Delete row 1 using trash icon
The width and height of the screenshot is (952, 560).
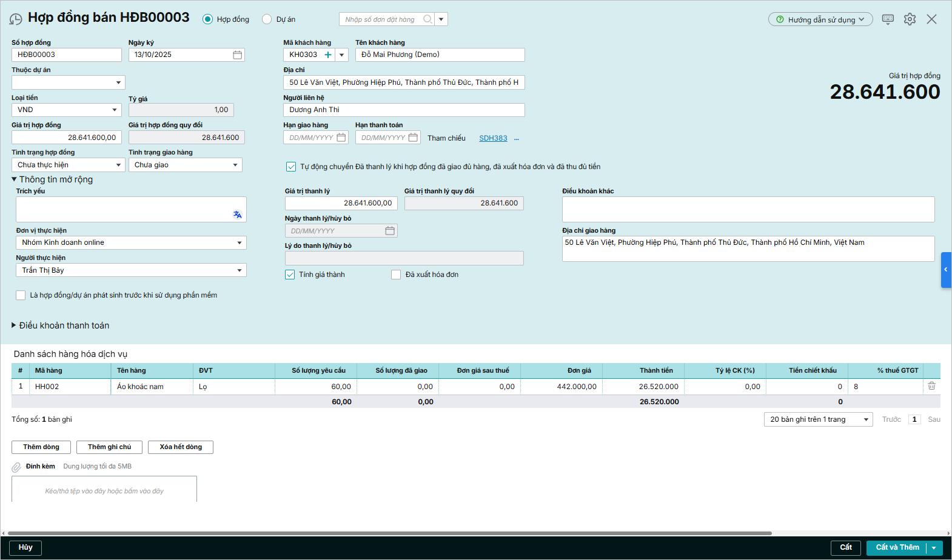point(931,386)
